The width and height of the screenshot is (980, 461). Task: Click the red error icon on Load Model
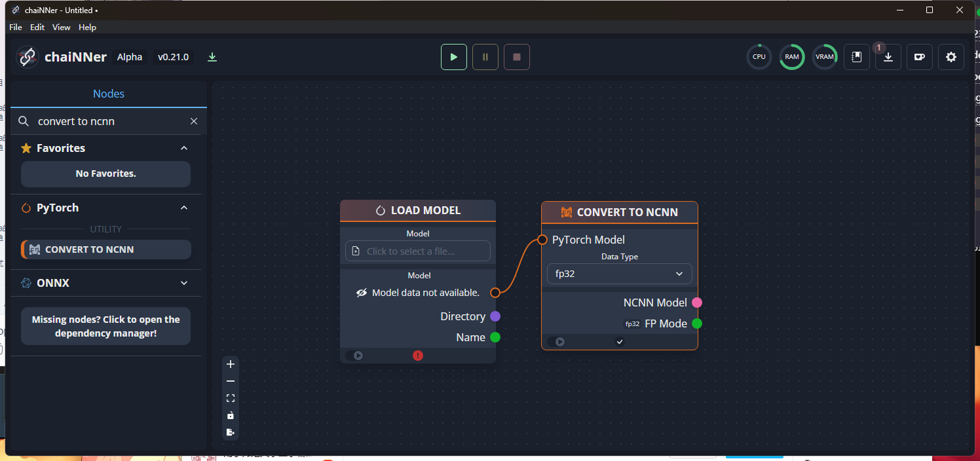point(418,356)
